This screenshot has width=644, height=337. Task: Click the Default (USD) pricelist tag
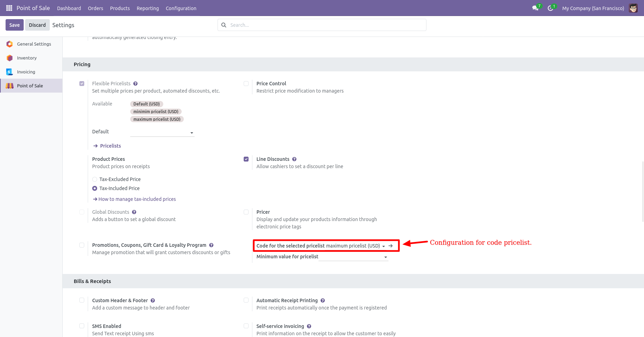[147, 104]
